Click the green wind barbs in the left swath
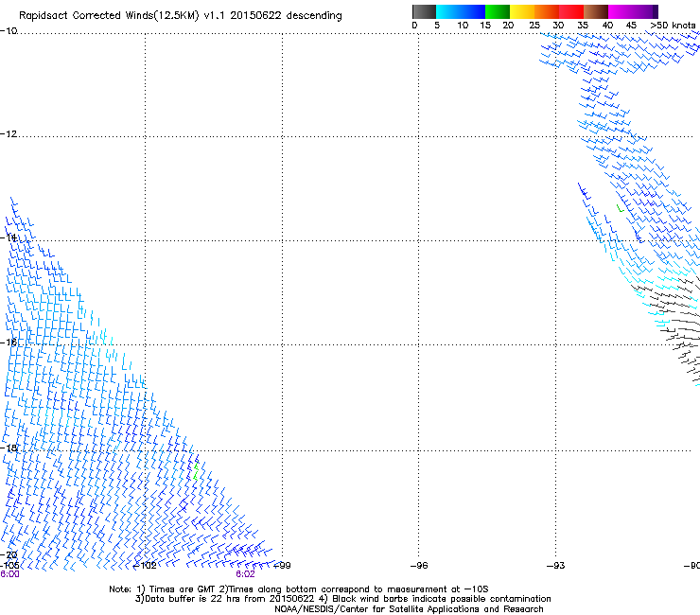The height and width of the screenshot is (615, 700). [x=196, y=471]
